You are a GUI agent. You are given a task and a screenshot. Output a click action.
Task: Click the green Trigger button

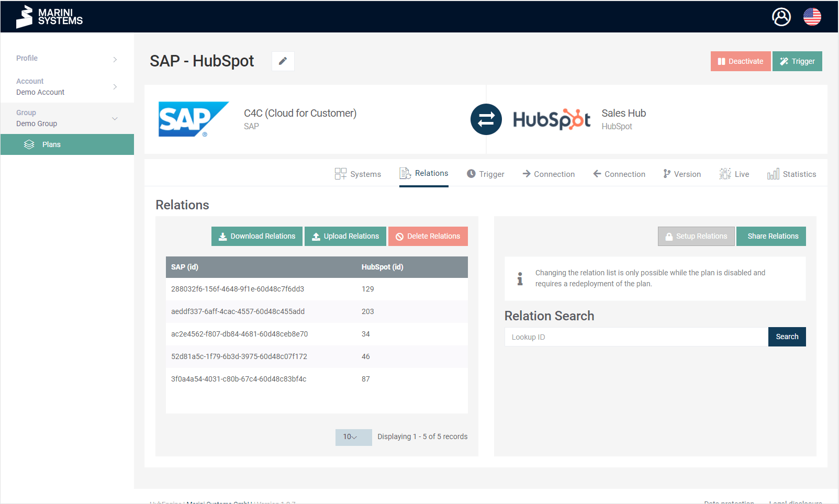pyautogui.click(x=797, y=61)
